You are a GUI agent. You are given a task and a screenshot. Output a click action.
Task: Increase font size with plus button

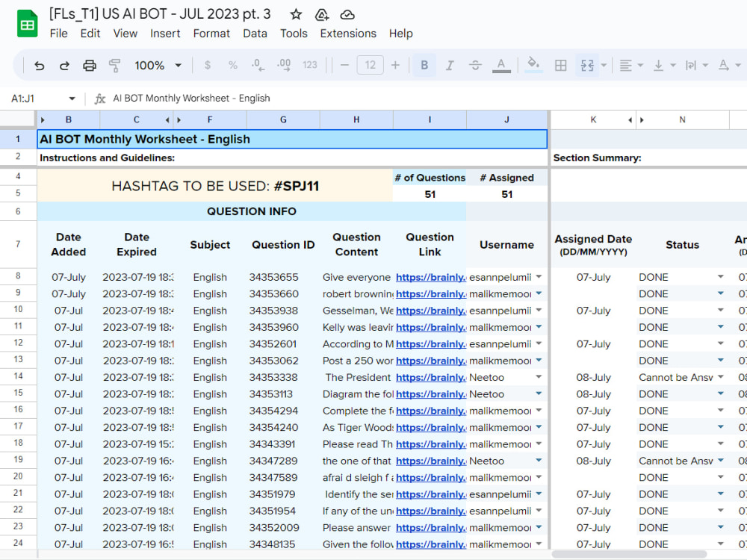point(395,65)
